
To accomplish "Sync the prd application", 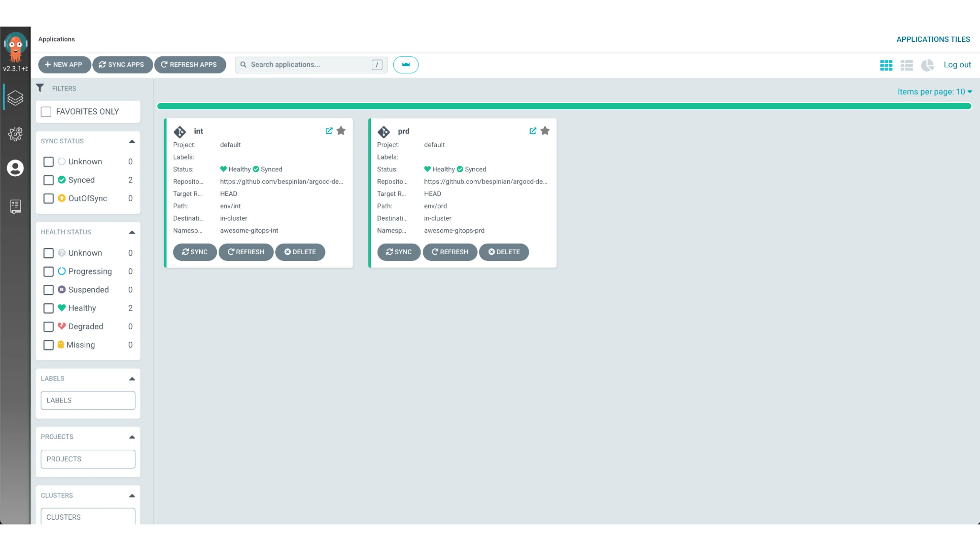I will pyautogui.click(x=399, y=252).
